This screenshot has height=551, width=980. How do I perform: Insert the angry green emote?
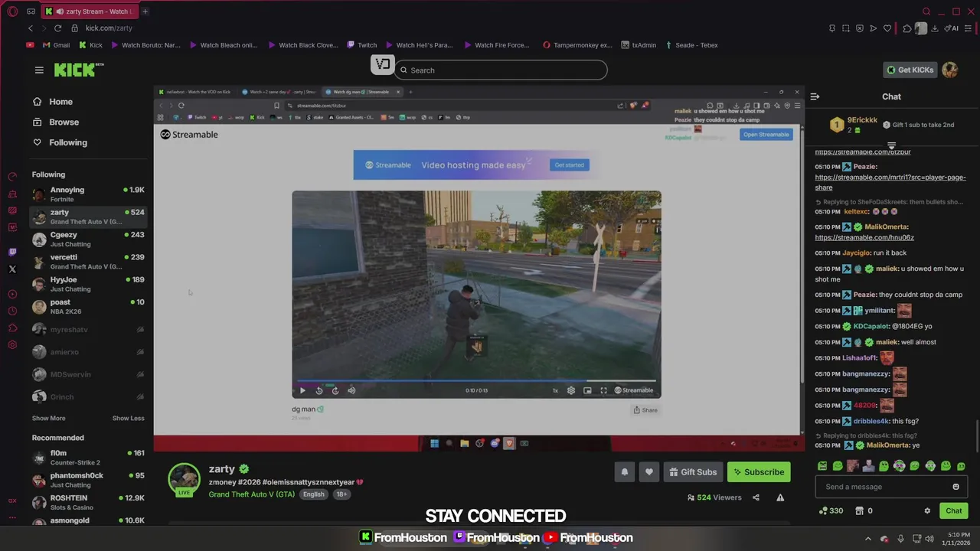pyautogui.click(x=822, y=466)
